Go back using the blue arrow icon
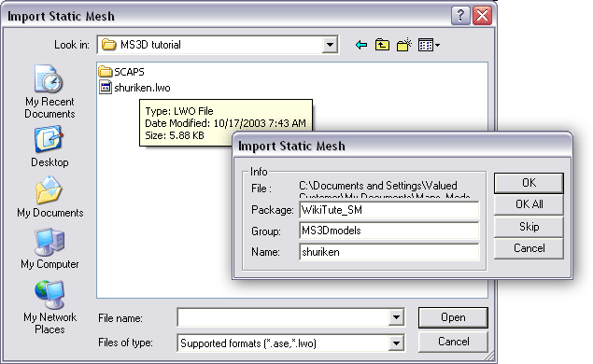This screenshot has width=593, height=364. (x=361, y=46)
